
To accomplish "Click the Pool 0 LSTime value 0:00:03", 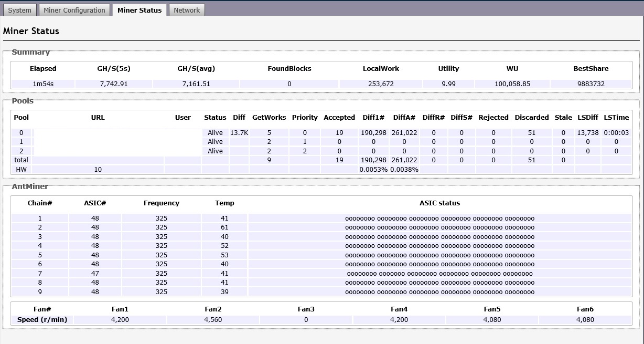I will point(616,133).
